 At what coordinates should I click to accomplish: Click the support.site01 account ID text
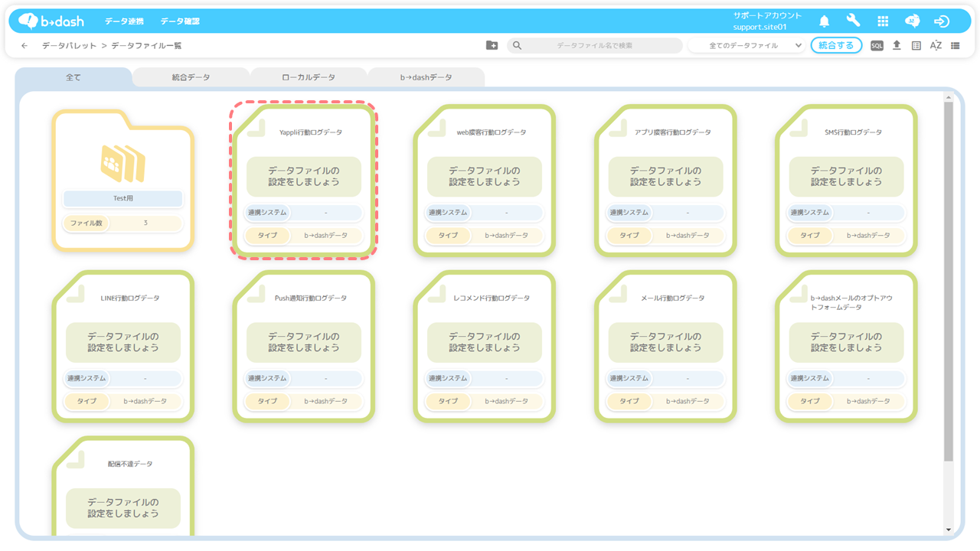[x=760, y=28]
